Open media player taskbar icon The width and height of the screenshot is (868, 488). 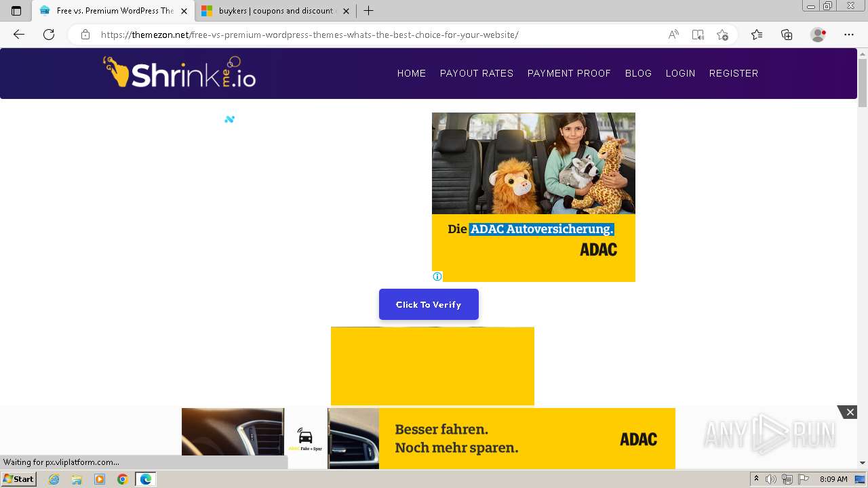(100, 479)
